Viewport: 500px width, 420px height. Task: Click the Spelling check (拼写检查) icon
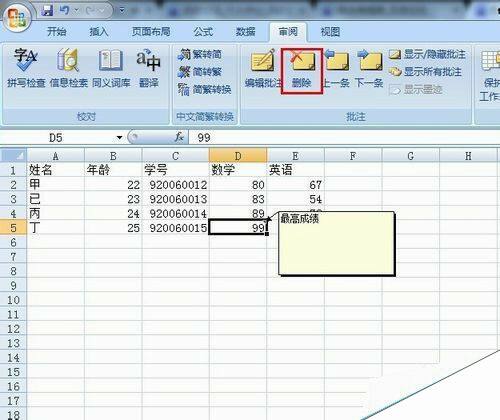click(x=26, y=68)
